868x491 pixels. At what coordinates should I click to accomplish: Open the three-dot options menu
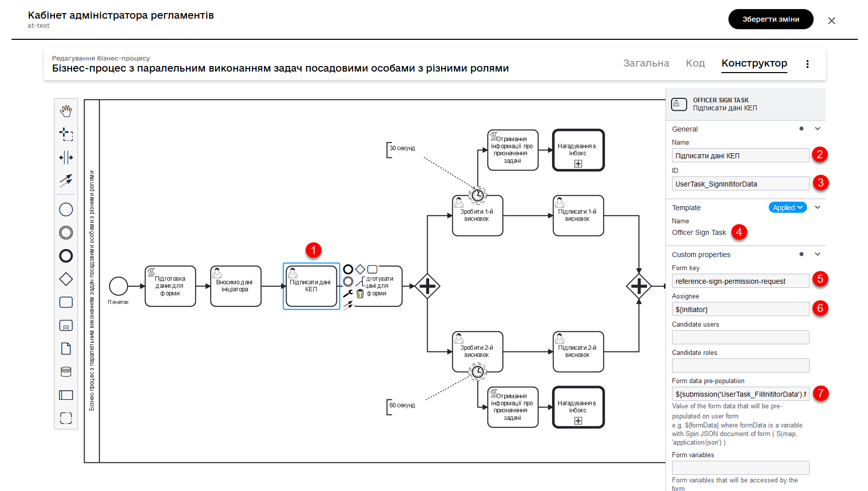(x=807, y=64)
